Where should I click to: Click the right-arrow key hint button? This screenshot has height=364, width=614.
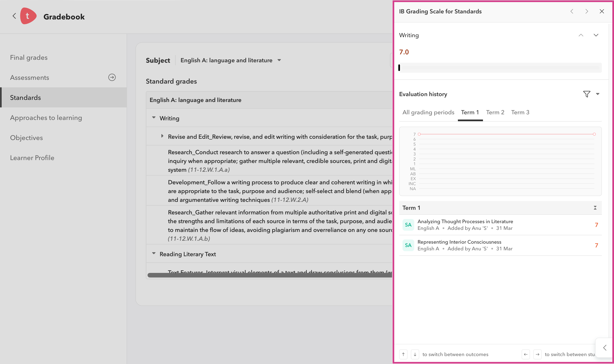[x=538, y=354]
